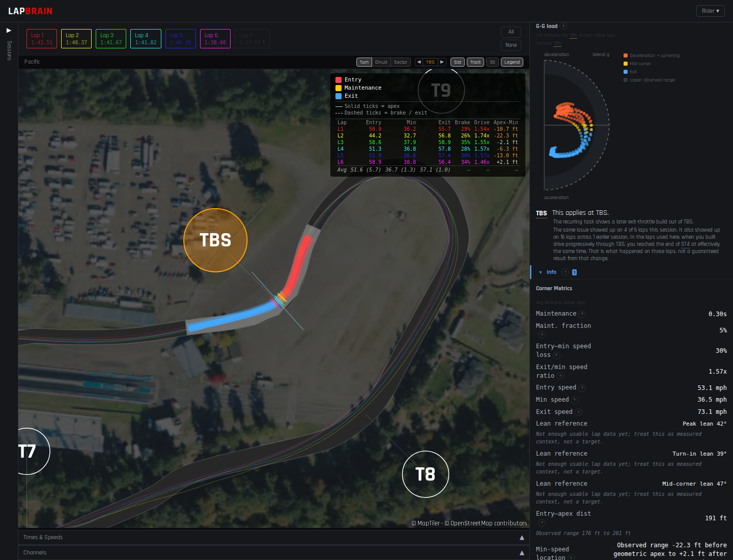This screenshot has height=560, width=733.
Task: Switch to Sector view mode
Action: [401, 62]
